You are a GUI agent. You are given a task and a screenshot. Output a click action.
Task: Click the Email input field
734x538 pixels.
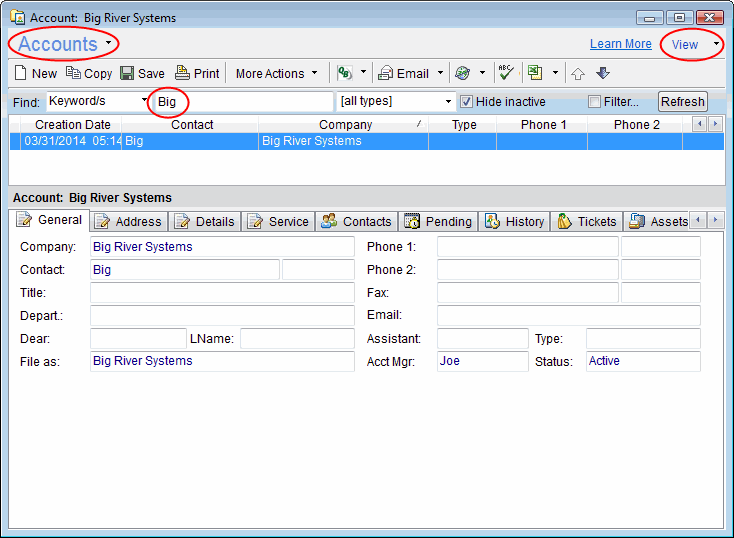[568, 315]
